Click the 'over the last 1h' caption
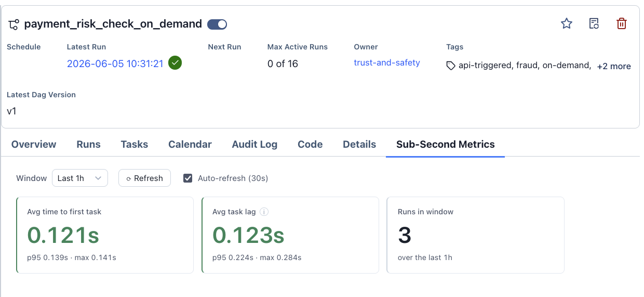The height and width of the screenshot is (297, 644). point(425,257)
